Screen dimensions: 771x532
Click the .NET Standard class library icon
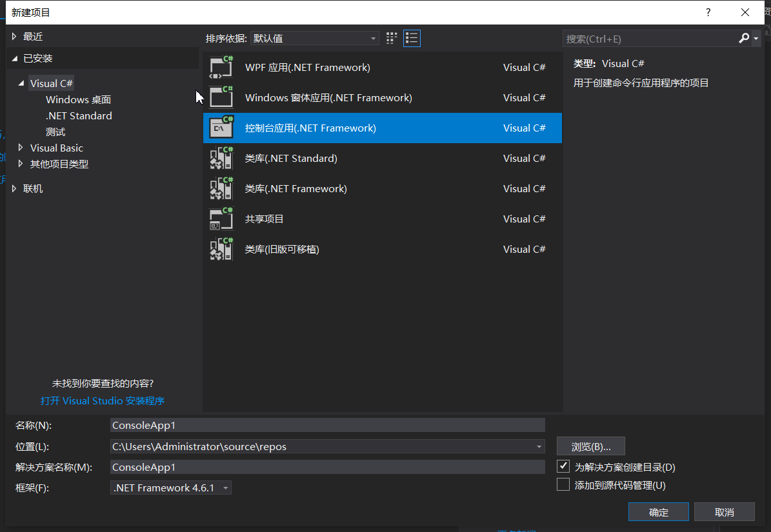coord(221,158)
